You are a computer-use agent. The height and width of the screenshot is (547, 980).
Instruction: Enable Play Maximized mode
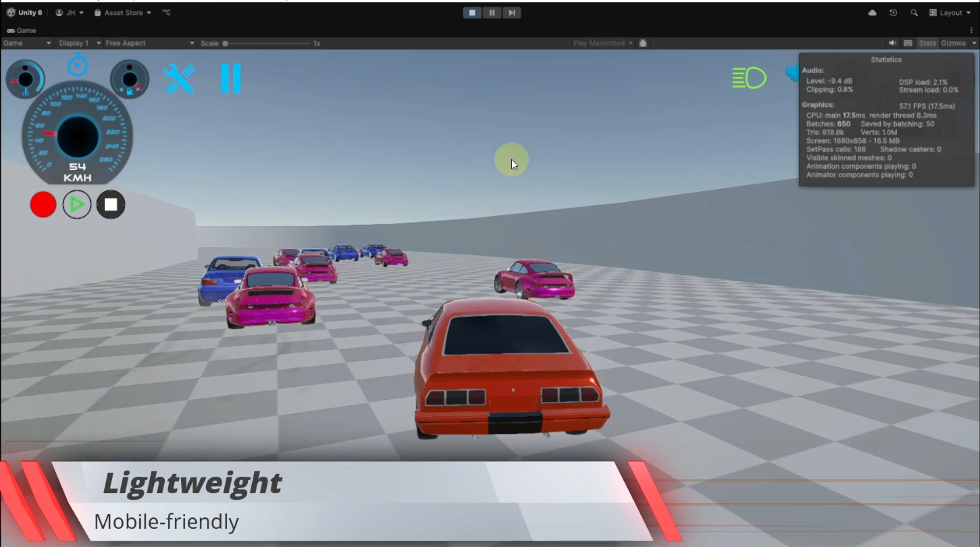600,43
